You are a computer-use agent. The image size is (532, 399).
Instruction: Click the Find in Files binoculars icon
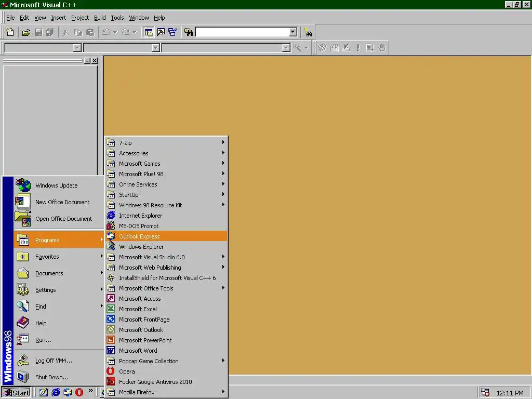[x=189, y=32]
